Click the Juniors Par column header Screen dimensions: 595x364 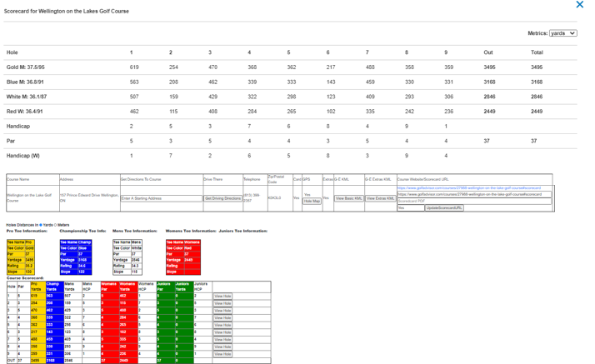click(166, 287)
